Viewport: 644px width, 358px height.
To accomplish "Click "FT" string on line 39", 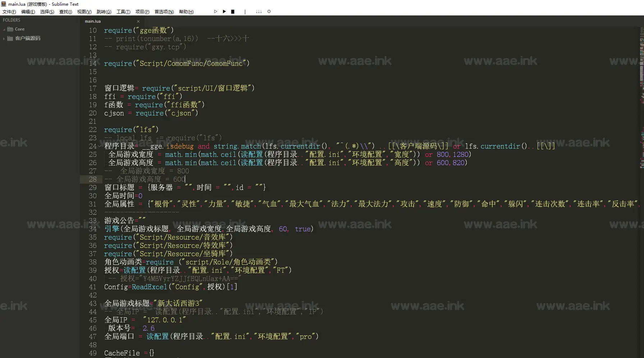I will pyautogui.click(x=280, y=270).
